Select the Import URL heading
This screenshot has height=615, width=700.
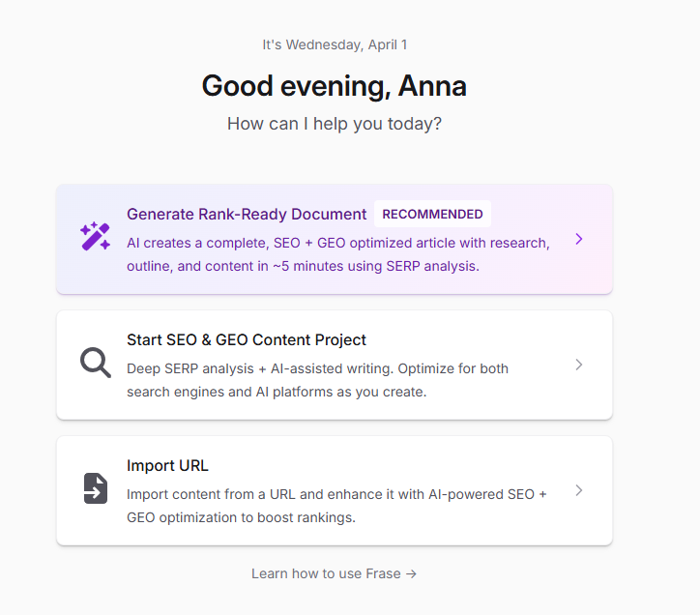167,466
